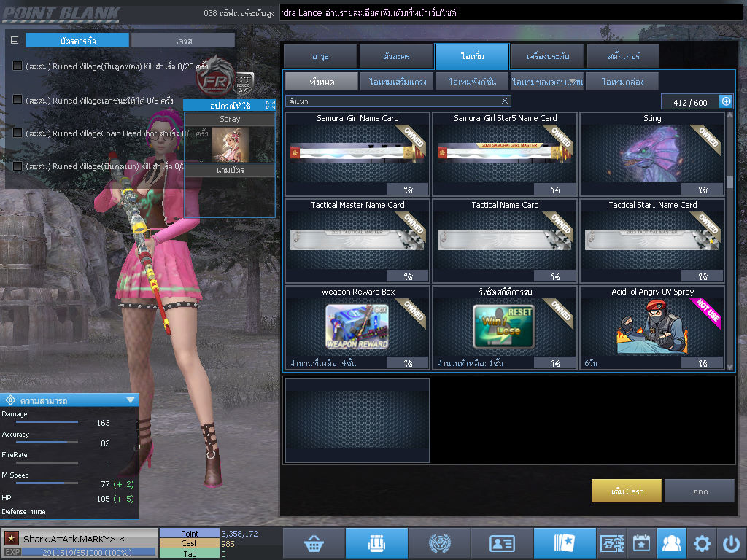Select the Samurai Girl Name Card banner
The height and width of the screenshot is (560, 747).
click(x=357, y=153)
